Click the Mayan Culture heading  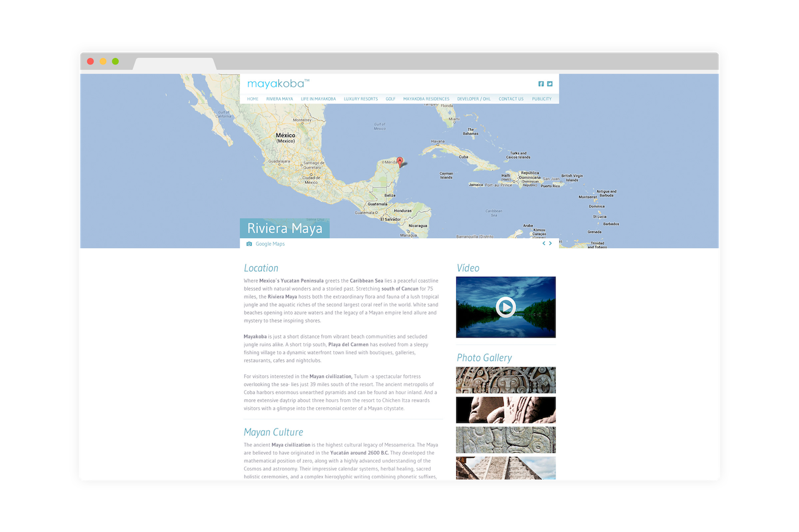[x=273, y=432]
